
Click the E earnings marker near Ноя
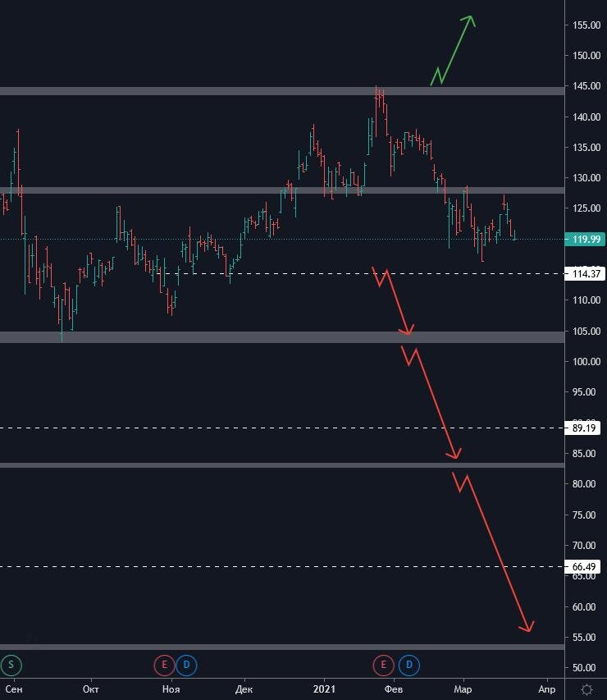click(x=164, y=665)
